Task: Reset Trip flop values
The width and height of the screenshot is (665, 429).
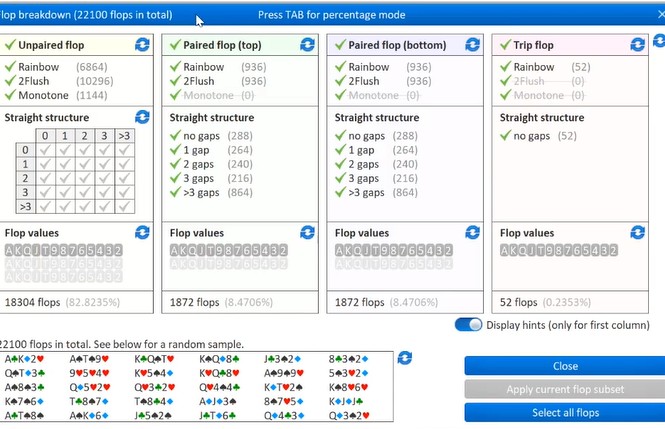Action: tap(637, 232)
